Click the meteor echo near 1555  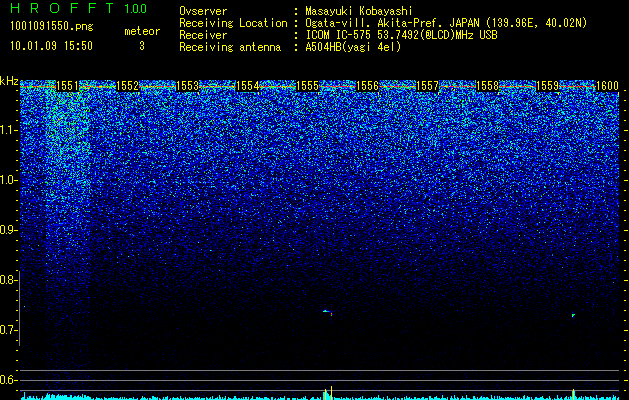coord(328,312)
